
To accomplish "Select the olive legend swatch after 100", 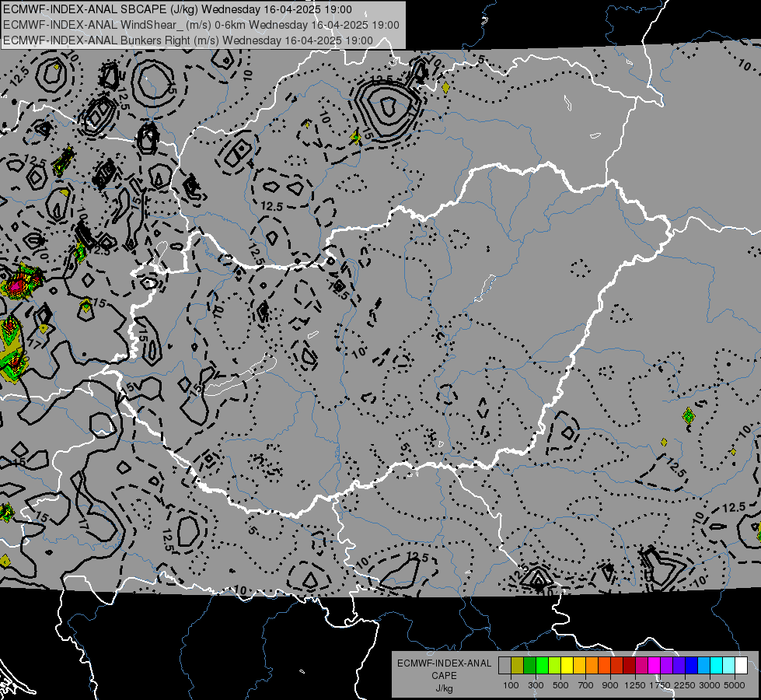I will click(518, 666).
